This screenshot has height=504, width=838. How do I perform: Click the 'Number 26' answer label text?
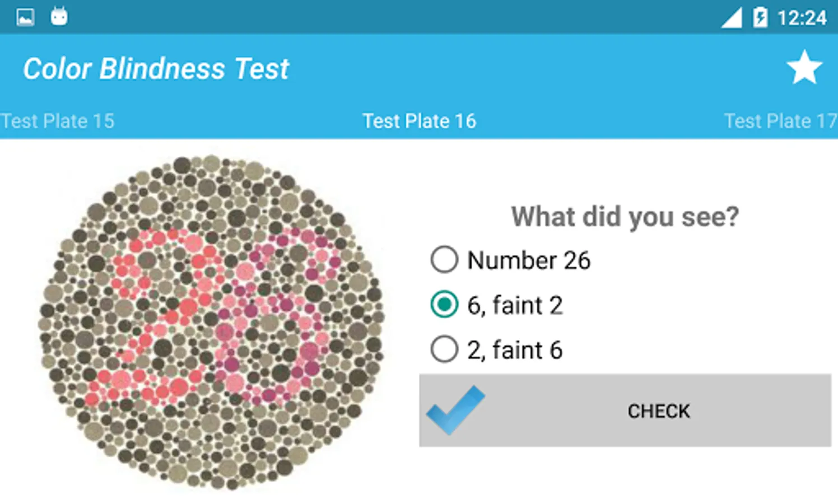[x=529, y=260]
